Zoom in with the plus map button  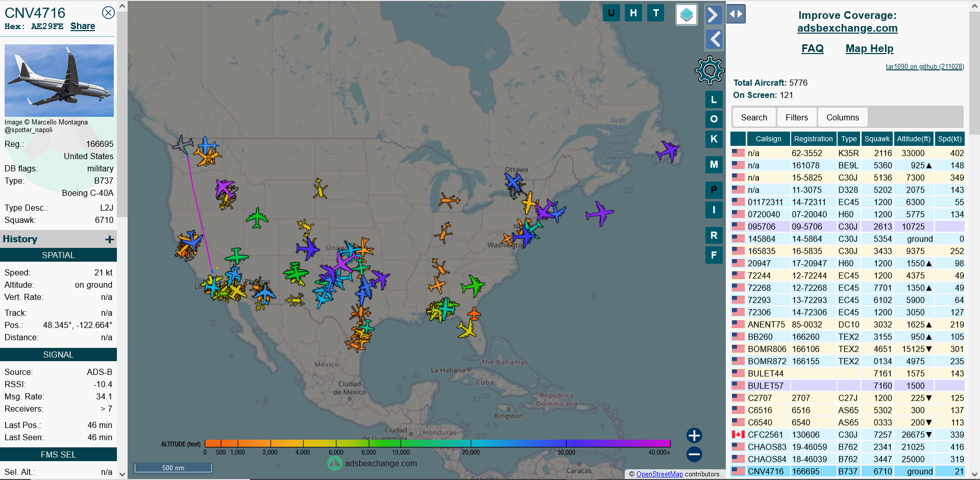694,435
